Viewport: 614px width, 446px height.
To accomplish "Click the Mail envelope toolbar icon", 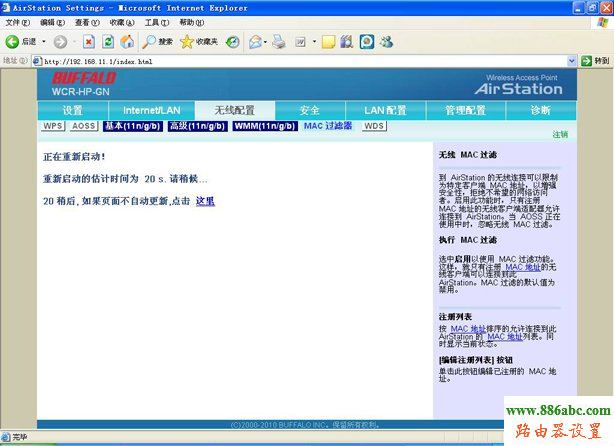I will [256, 42].
